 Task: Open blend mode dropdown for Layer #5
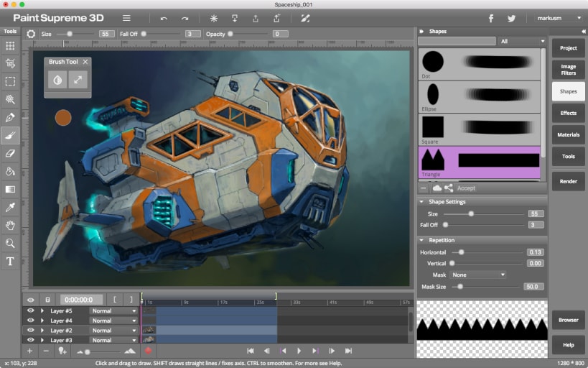(113, 310)
